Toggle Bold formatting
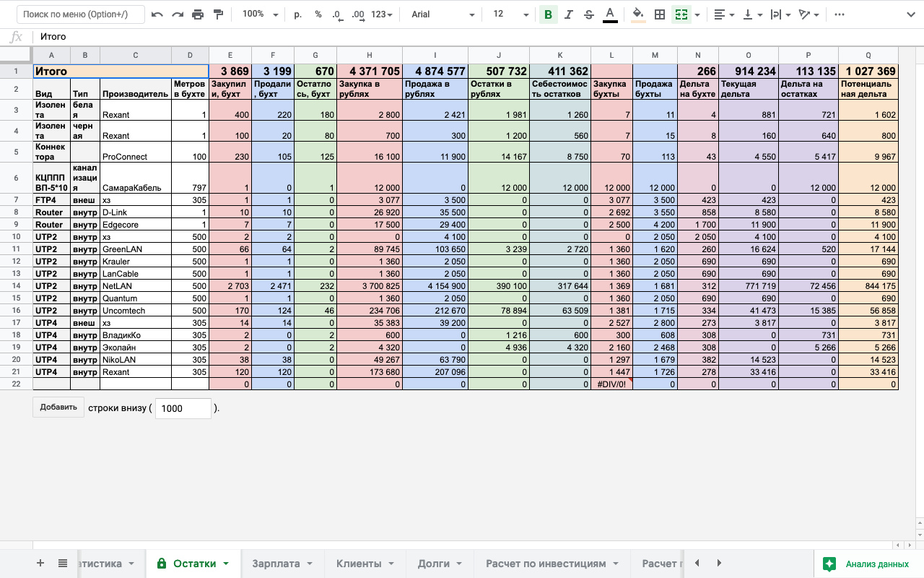The width and height of the screenshot is (924, 578). click(548, 14)
